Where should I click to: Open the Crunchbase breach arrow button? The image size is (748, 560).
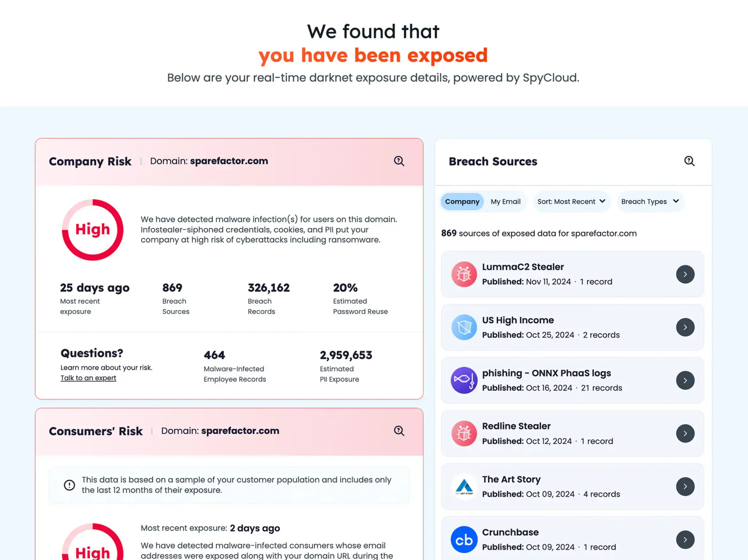tap(685, 540)
